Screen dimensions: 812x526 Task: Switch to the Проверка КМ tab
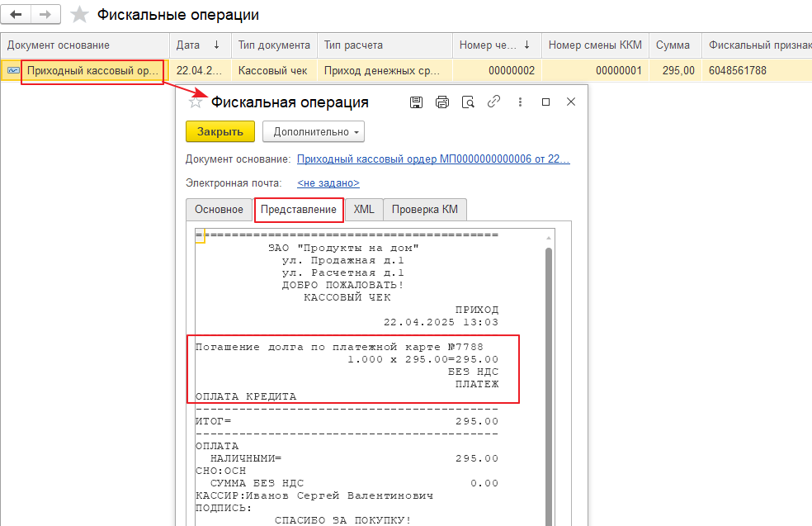424,210
